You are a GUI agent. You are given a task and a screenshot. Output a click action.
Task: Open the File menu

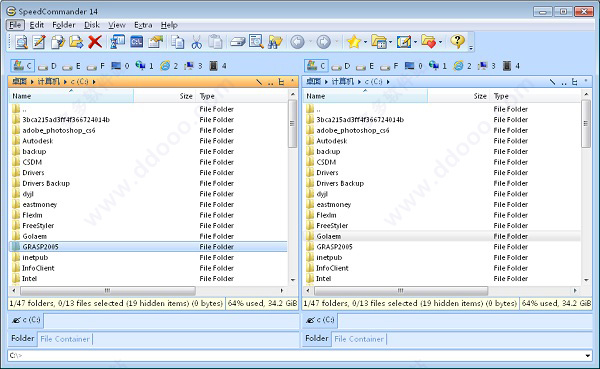[x=15, y=25]
